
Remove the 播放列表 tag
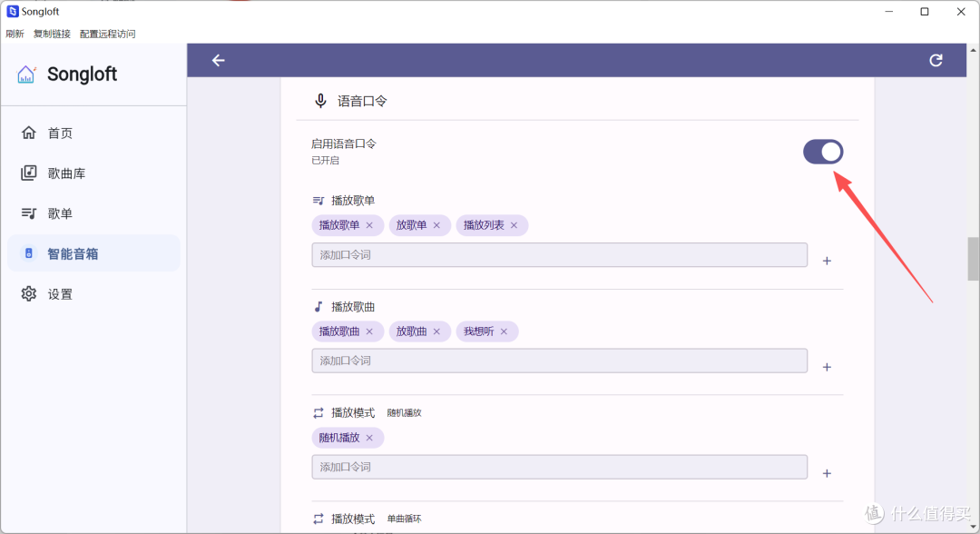[x=514, y=225]
